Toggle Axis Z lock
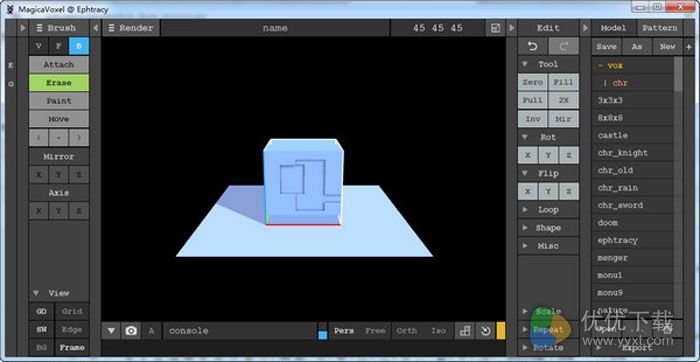The width and height of the screenshot is (700, 362). [x=79, y=211]
